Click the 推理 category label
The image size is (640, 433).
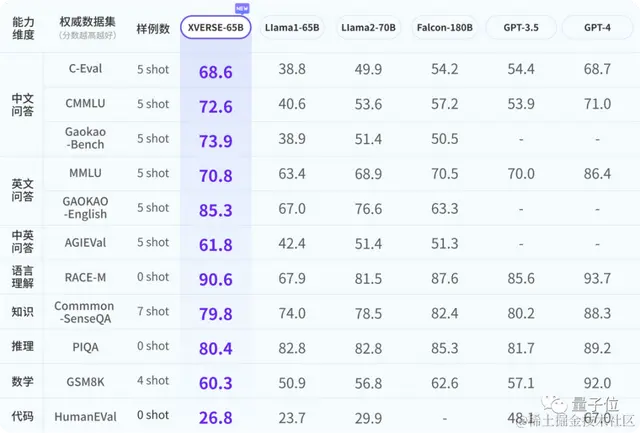click(x=22, y=346)
